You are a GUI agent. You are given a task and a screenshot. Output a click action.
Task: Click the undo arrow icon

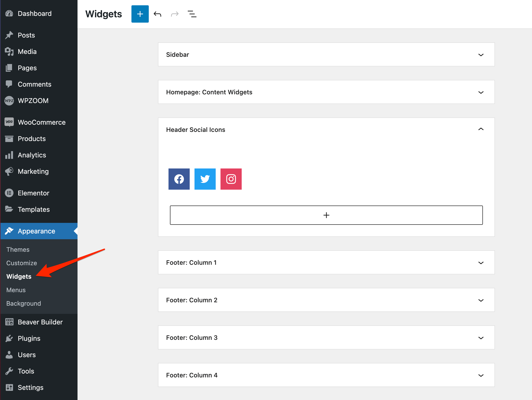point(157,14)
